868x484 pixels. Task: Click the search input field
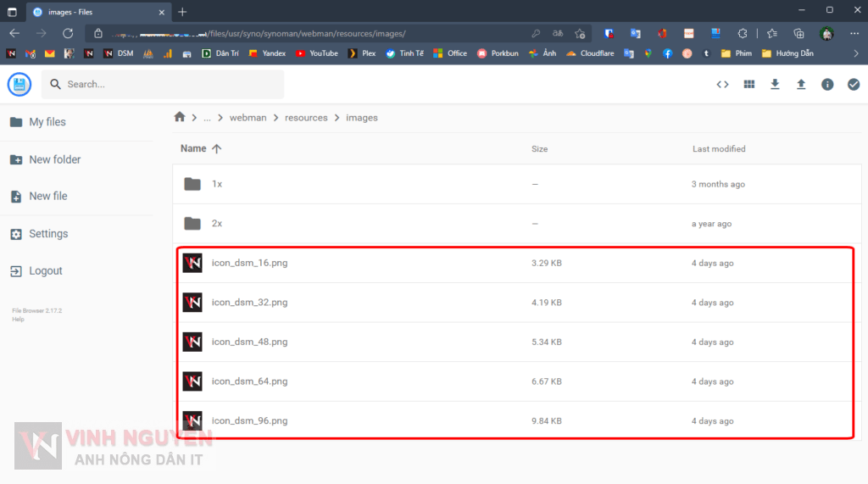tap(170, 85)
